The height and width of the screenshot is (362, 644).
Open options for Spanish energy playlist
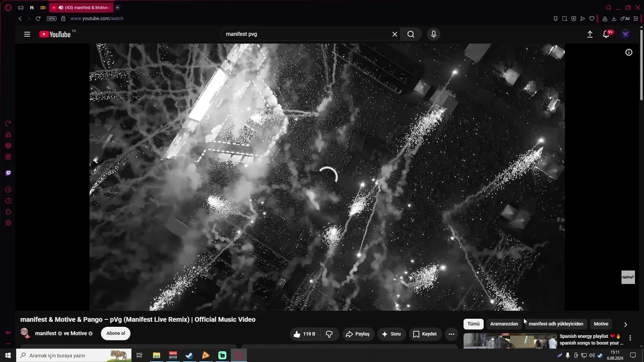630,338
